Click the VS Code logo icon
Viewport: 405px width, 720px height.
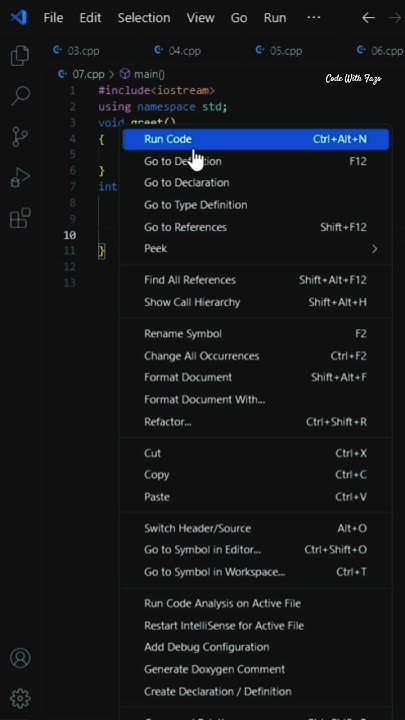(x=19, y=17)
